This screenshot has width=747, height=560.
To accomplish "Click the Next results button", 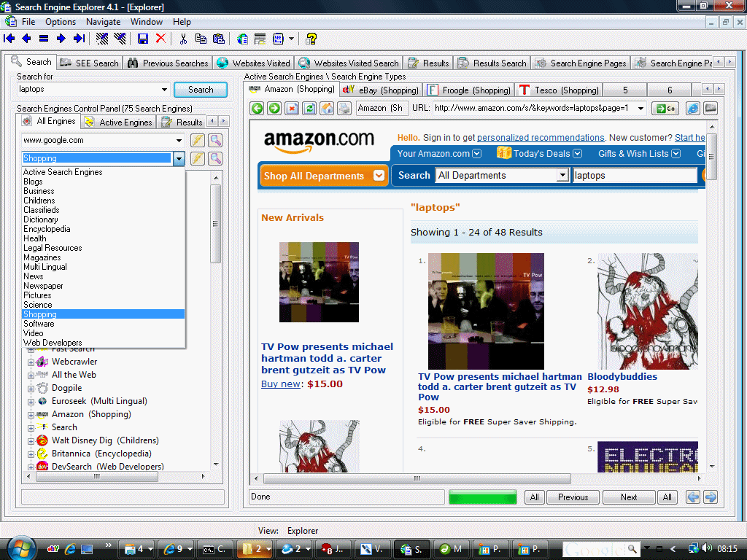I will coord(628,497).
